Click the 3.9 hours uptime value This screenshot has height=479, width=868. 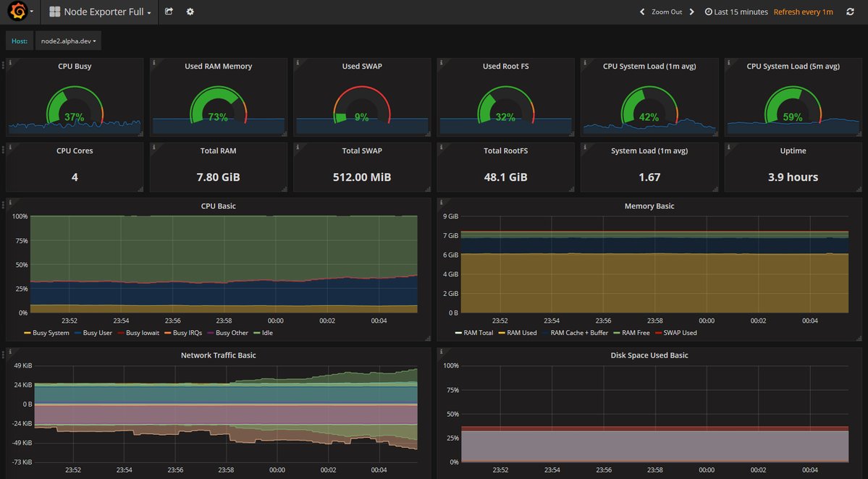tap(793, 177)
